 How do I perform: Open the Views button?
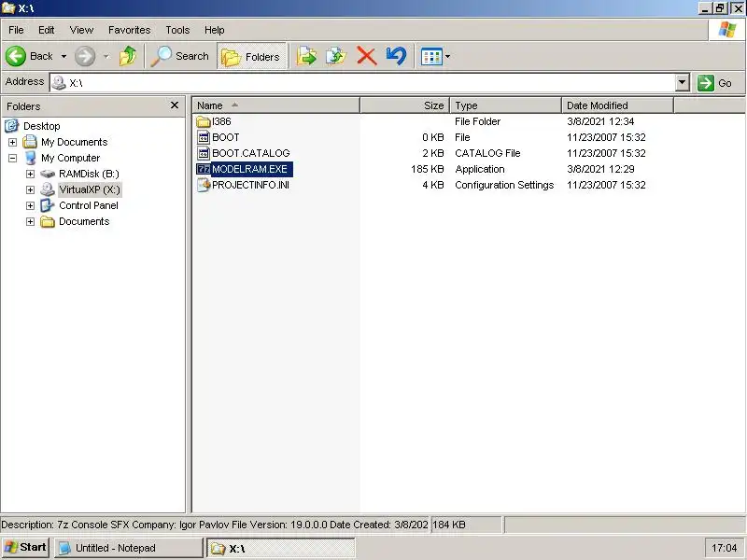[x=431, y=57]
